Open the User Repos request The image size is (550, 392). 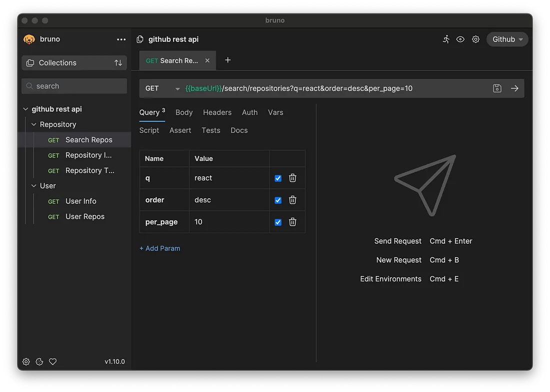74,217
